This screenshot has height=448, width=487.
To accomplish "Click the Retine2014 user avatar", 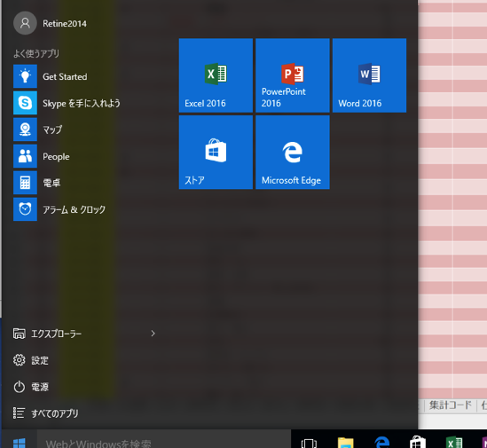I will pyautogui.click(x=25, y=23).
